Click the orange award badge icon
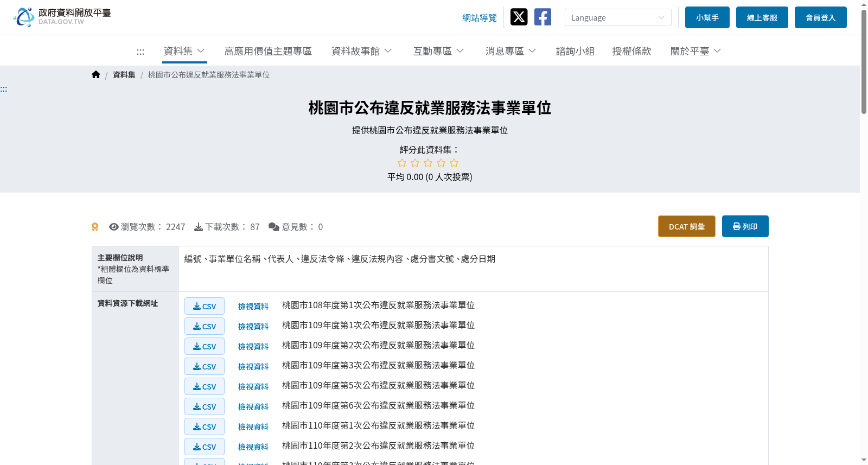The height and width of the screenshot is (465, 868). 95,227
